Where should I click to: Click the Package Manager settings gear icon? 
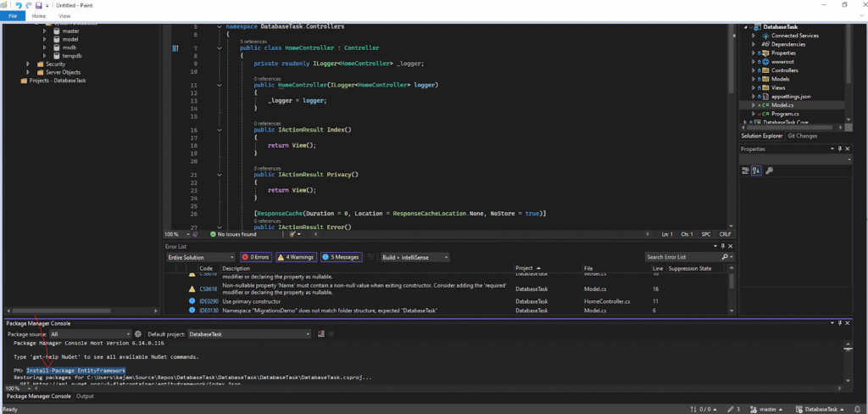pyautogui.click(x=138, y=334)
